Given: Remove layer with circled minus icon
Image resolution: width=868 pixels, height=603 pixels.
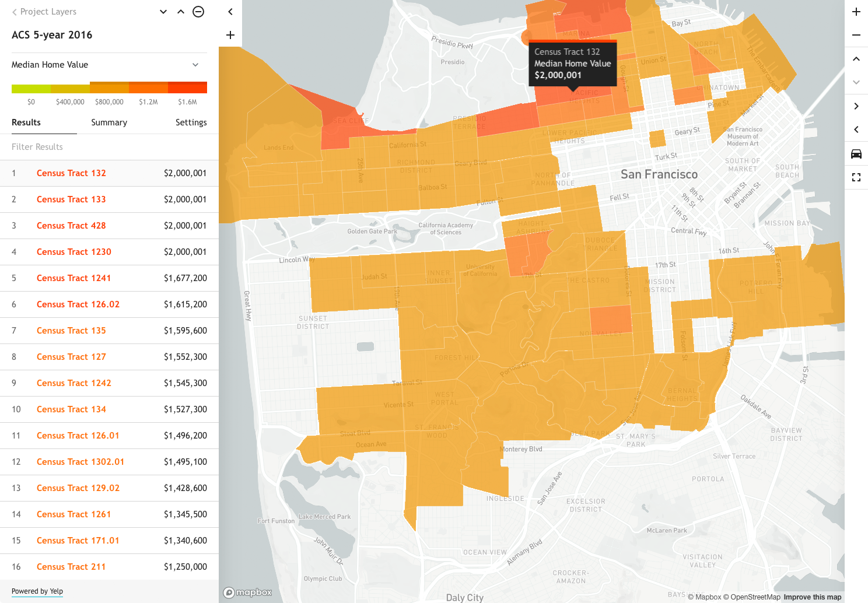Looking at the screenshot, I should pyautogui.click(x=198, y=12).
